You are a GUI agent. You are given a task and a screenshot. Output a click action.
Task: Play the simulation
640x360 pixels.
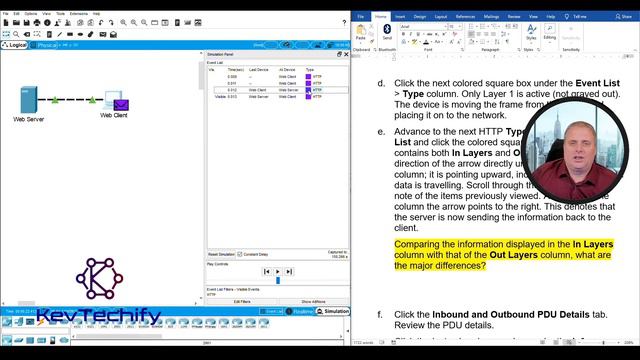coord(278,271)
